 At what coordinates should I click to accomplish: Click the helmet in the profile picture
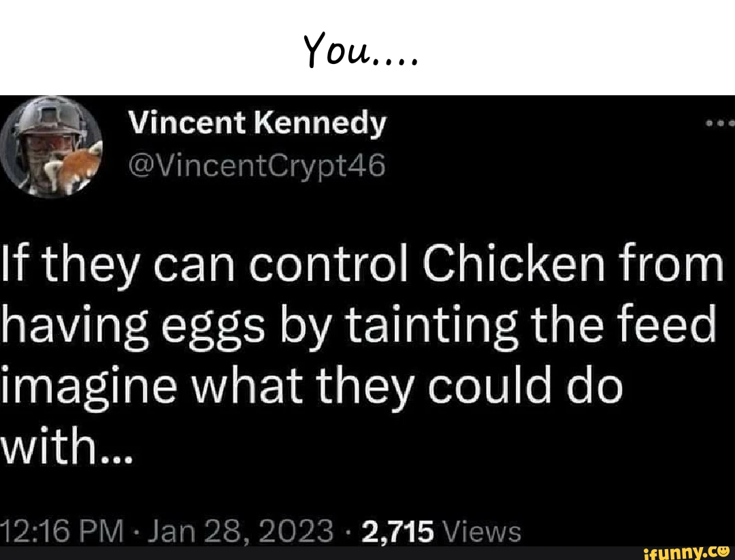[x=52, y=116]
